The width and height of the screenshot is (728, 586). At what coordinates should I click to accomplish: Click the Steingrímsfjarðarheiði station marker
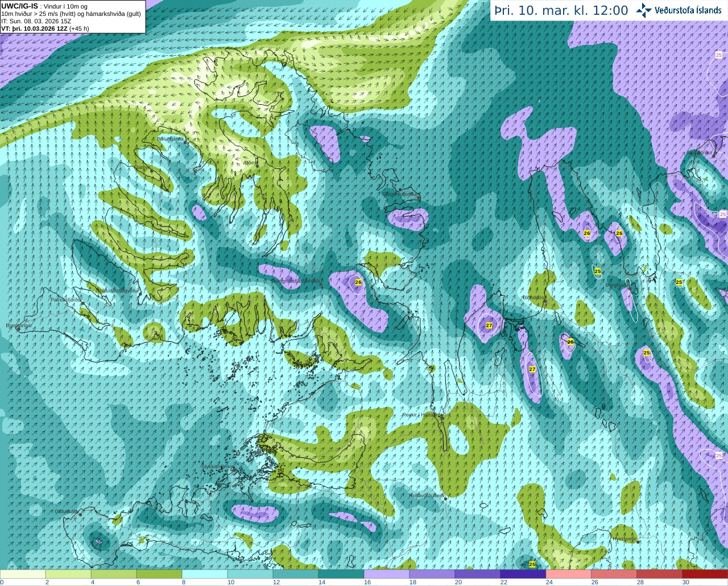click(x=321, y=284)
